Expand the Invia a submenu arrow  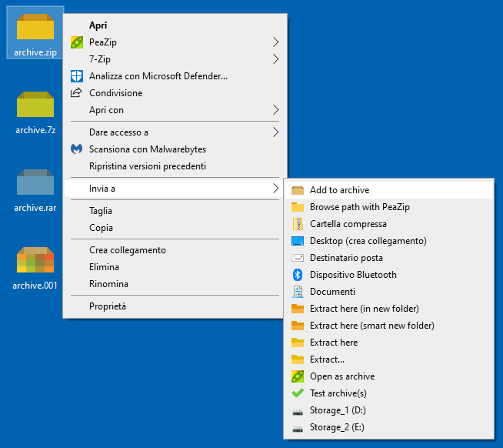tap(275, 189)
